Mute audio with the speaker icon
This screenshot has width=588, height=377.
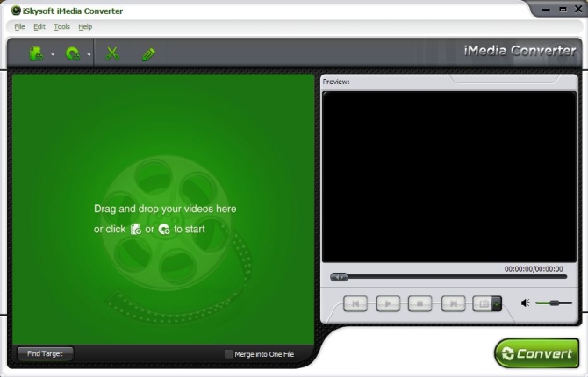(x=525, y=303)
